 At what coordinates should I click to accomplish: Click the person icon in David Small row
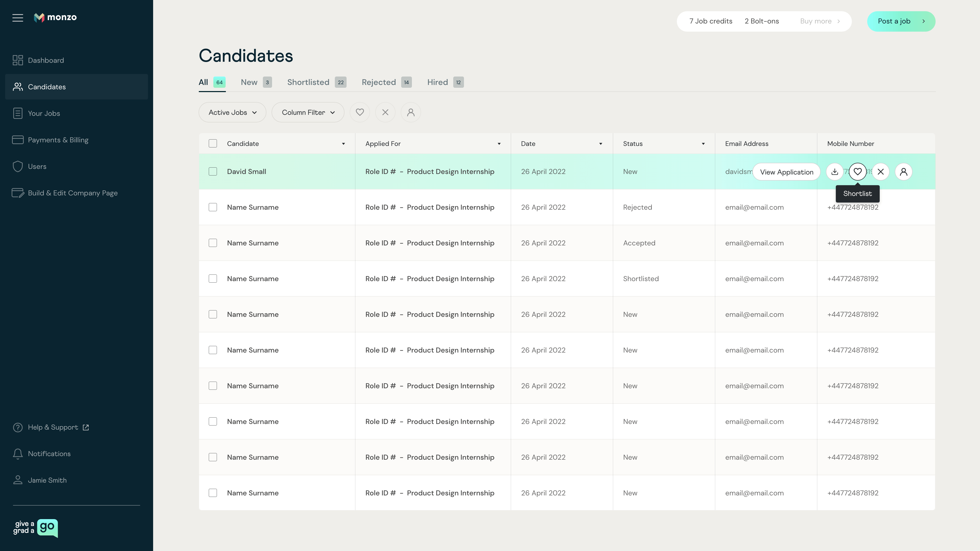point(903,172)
